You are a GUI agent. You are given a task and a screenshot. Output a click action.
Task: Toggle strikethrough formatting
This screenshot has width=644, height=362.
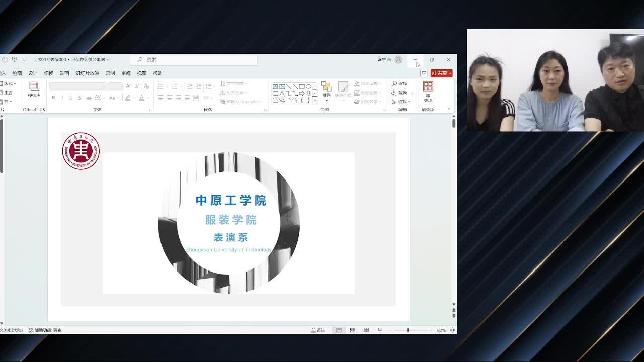89,98
